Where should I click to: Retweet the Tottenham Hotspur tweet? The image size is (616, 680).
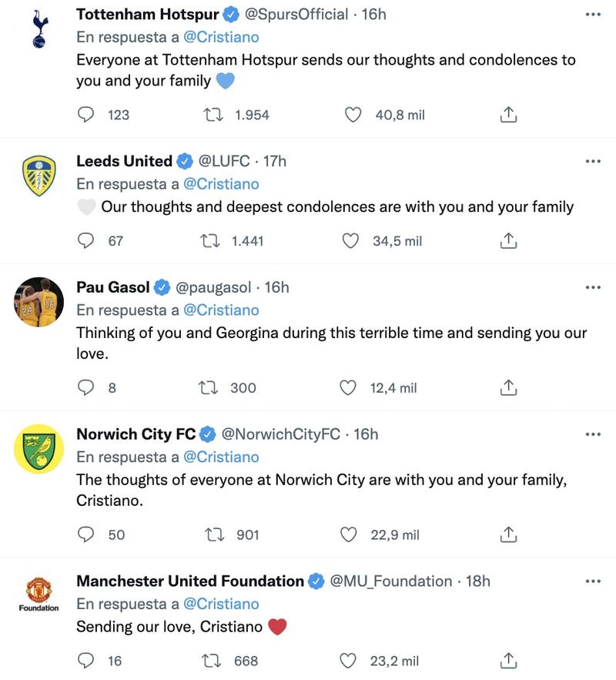212,115
